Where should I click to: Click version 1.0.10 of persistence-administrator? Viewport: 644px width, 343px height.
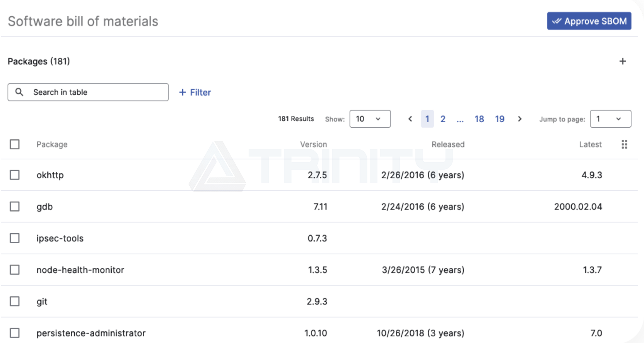(316, 333)
